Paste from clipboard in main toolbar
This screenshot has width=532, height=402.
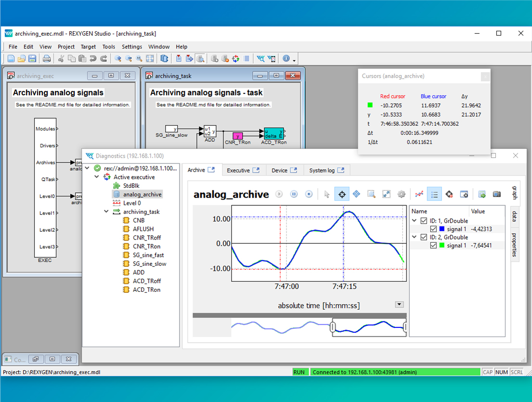click(x=82, y=59)
